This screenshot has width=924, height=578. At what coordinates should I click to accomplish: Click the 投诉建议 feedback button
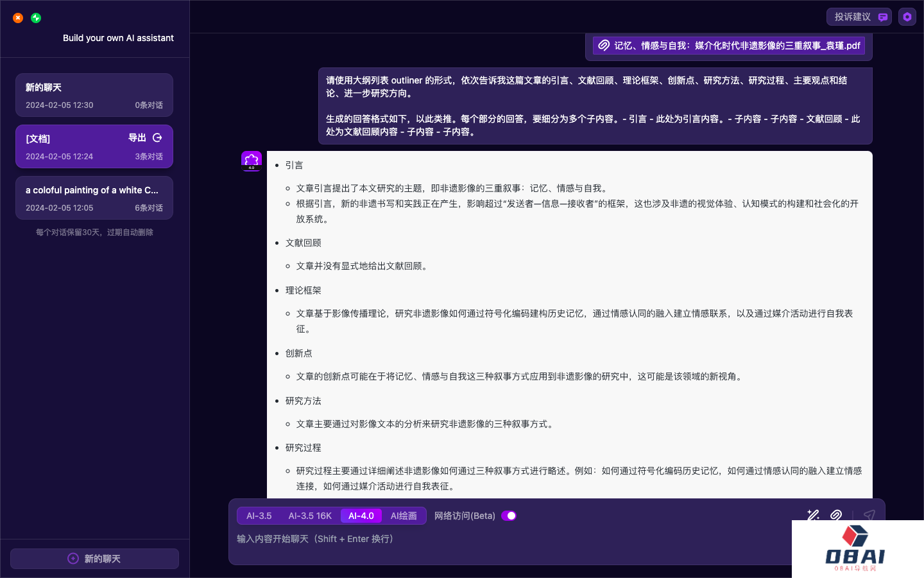[x=859, y=17]
